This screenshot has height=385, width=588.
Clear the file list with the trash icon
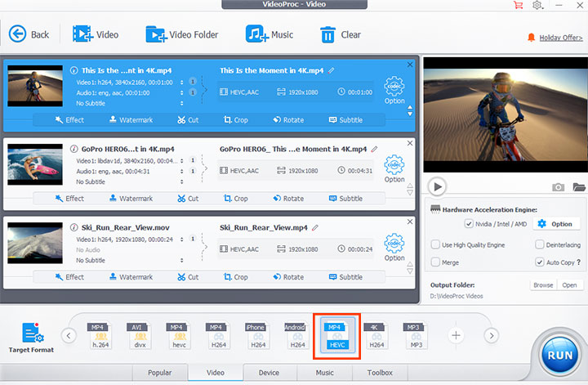pos(340,34)
